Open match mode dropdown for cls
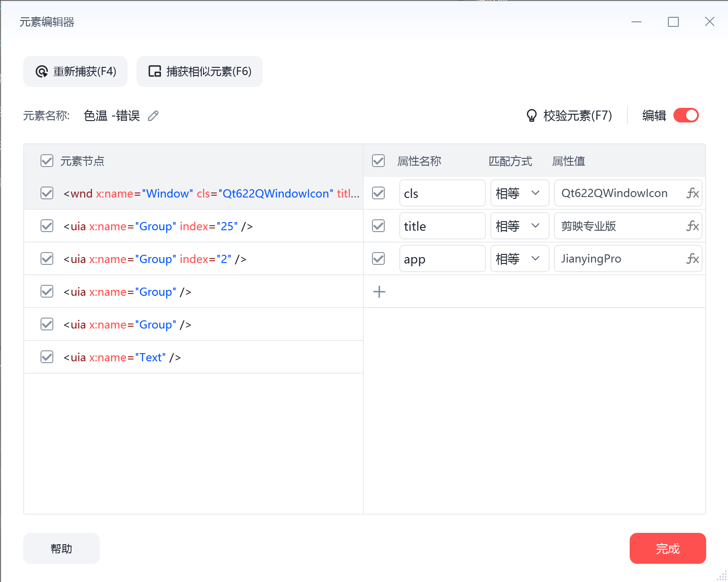The height and width of the screenshot is (582, 728). tap(519, 193)
